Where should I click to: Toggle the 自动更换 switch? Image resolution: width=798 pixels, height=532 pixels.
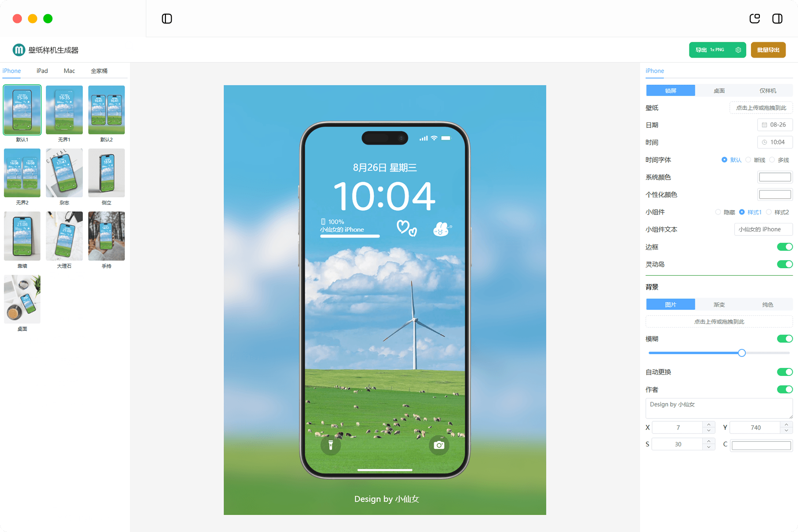(785, 372)
